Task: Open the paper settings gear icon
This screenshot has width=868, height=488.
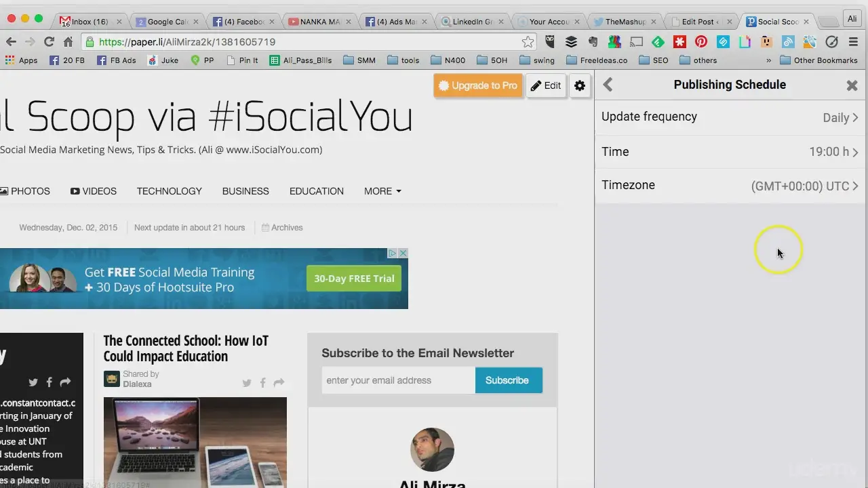Action: coord(580,86)
